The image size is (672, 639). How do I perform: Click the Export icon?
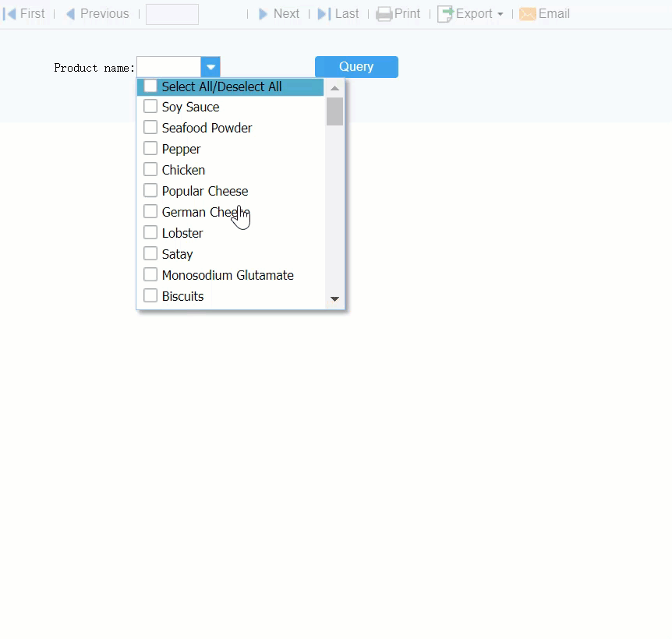[x=447, y=13]
